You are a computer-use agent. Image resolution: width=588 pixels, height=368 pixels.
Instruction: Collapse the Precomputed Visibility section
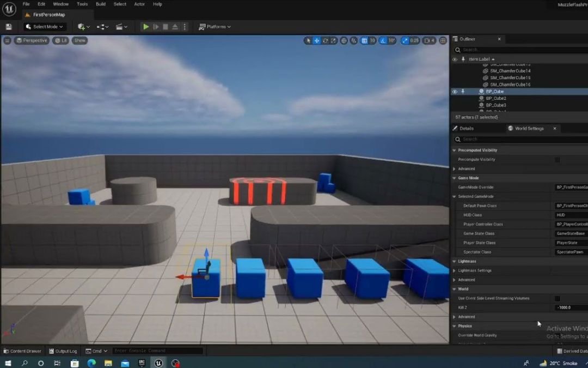[x=454, y=150]
